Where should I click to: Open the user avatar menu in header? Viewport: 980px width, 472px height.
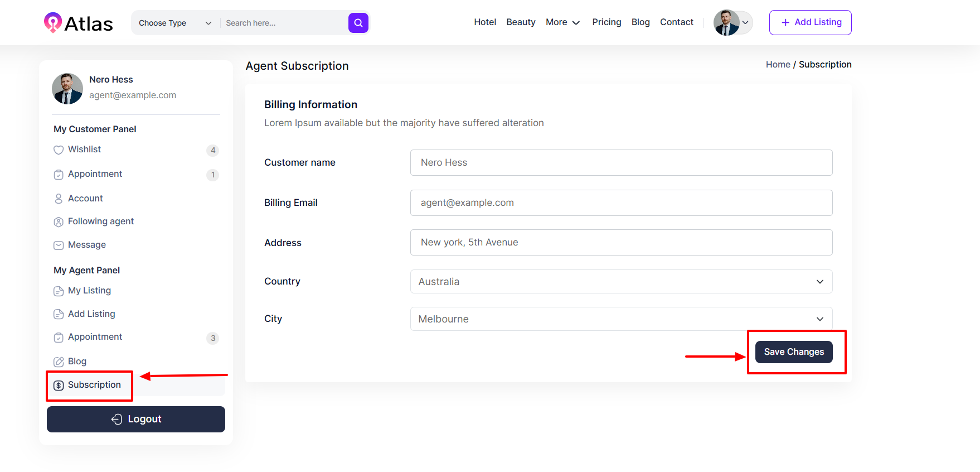click(732, 23)
